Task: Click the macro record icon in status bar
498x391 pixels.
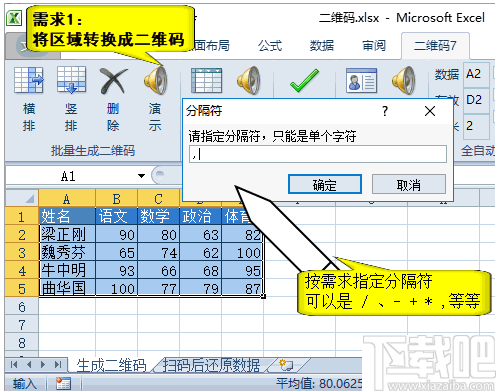Action: point(63,383)
